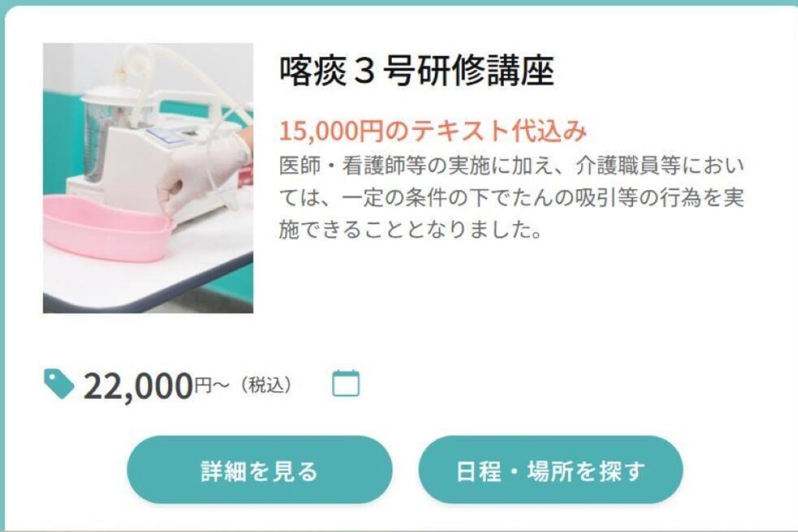Click description line 施できることとなりました
The height and width of the screenshot is (532, 798).
coord(410,230)
